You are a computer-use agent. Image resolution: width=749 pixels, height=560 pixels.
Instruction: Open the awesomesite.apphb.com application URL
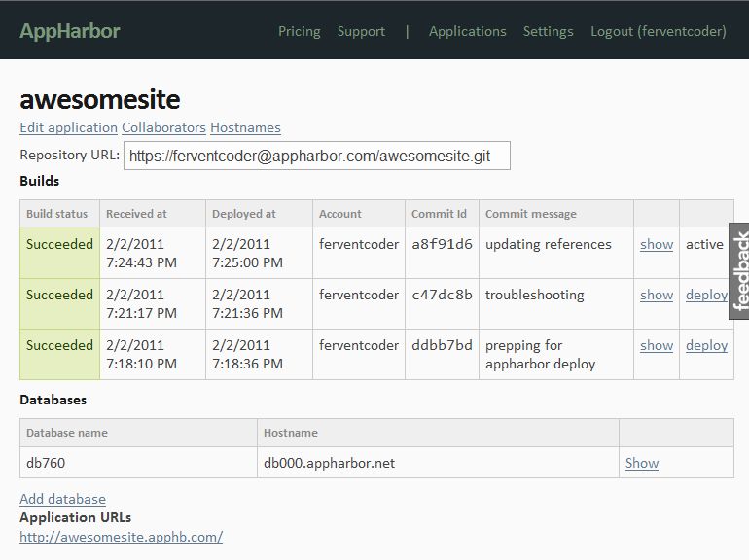pos(121,537)
